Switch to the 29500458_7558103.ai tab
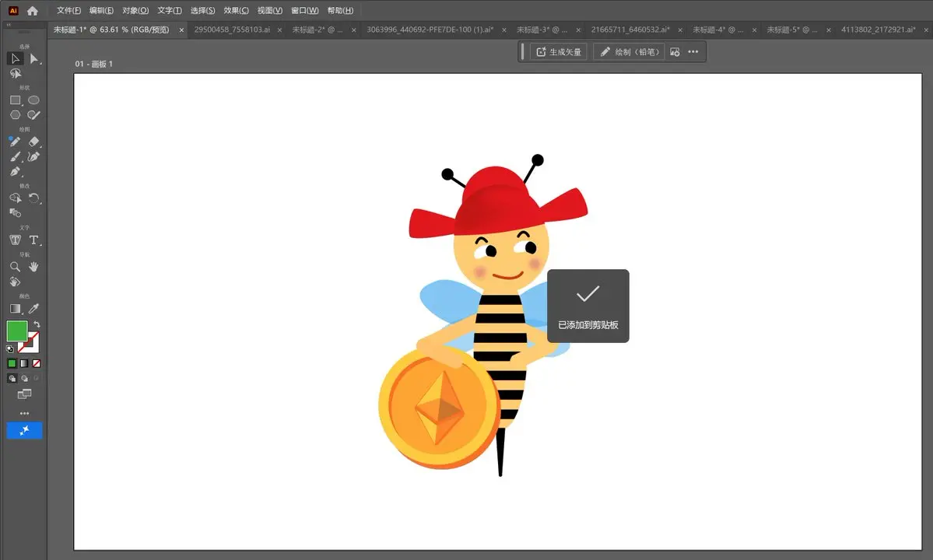Image resolution: width=933 pixels, height=560 pixels. coord(232,30)
